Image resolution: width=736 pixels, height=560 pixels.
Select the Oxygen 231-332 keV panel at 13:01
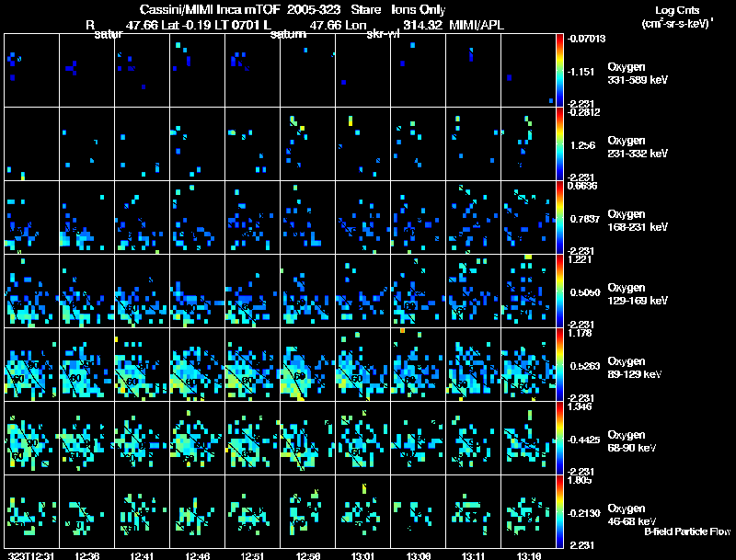click(x=362, y=144)
